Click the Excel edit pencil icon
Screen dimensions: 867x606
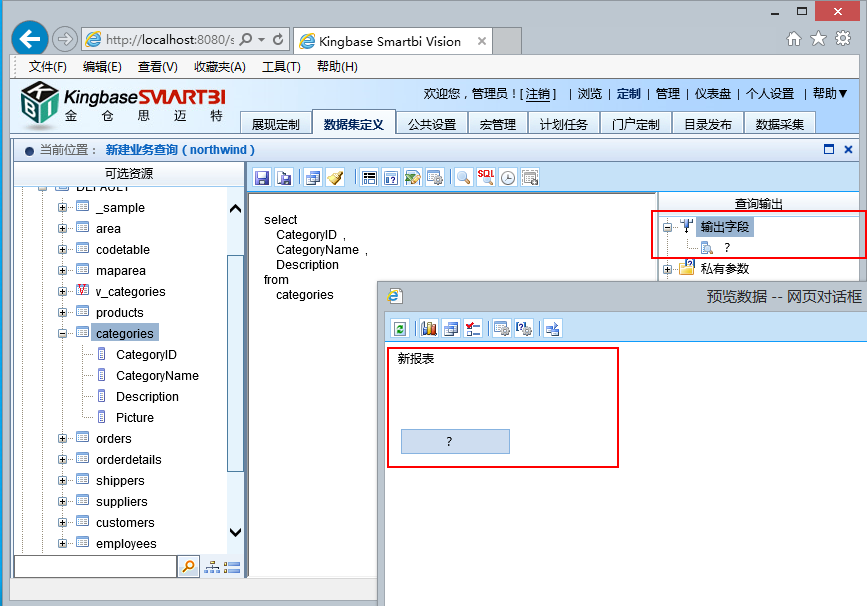click(412, 177)
